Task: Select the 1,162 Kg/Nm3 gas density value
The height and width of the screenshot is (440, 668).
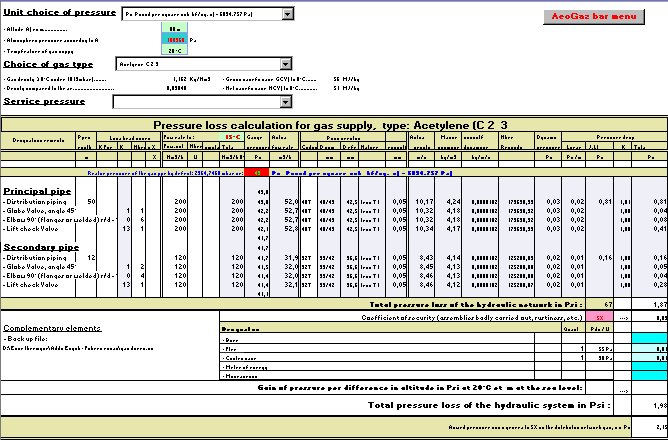Action: [192, 79]
